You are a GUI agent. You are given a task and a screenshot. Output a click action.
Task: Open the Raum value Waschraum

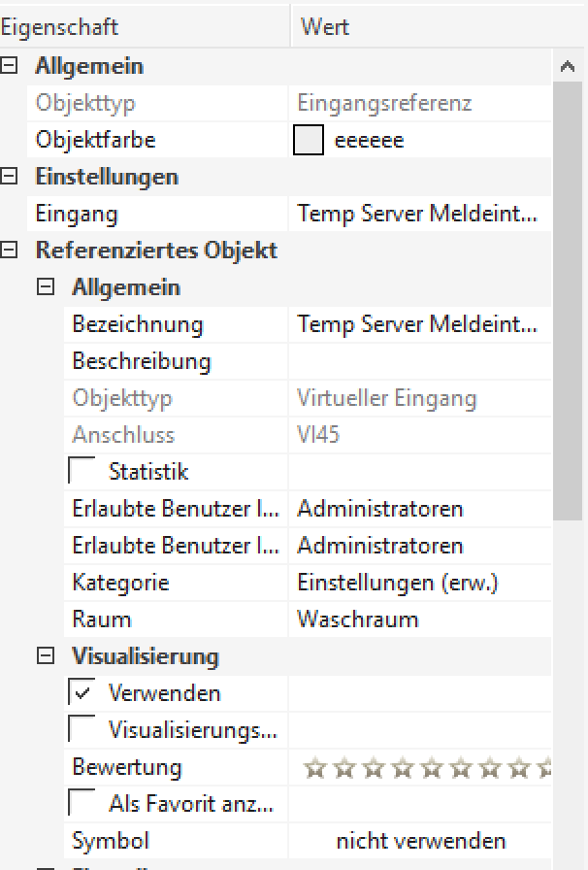tap(417, 619)
